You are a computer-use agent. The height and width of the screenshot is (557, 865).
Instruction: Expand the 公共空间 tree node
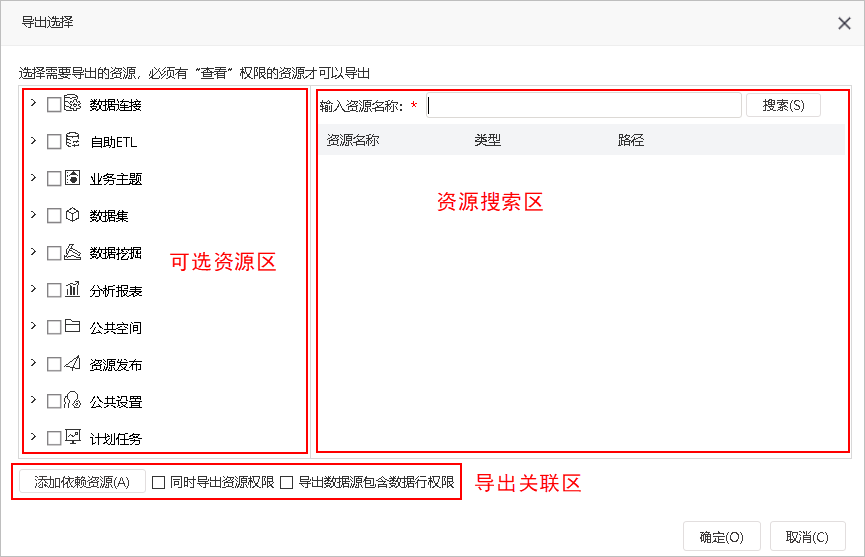pos(34,325)
